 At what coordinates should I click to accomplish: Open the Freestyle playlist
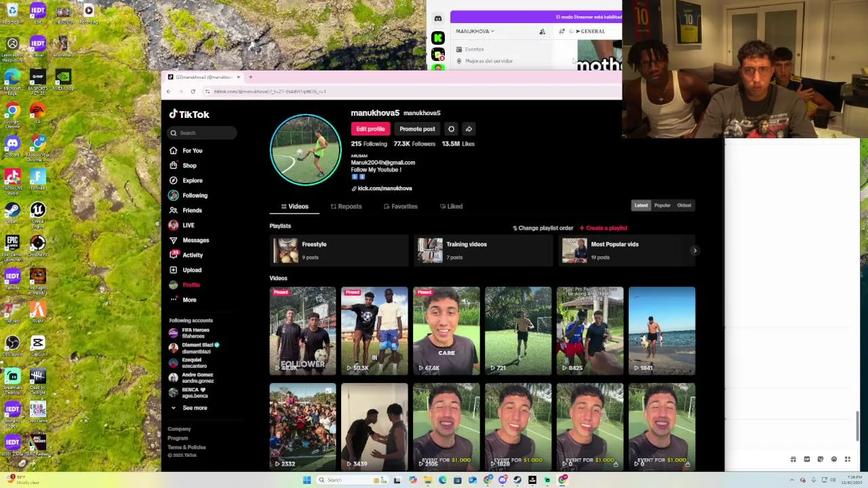click(x=339, y=250)
